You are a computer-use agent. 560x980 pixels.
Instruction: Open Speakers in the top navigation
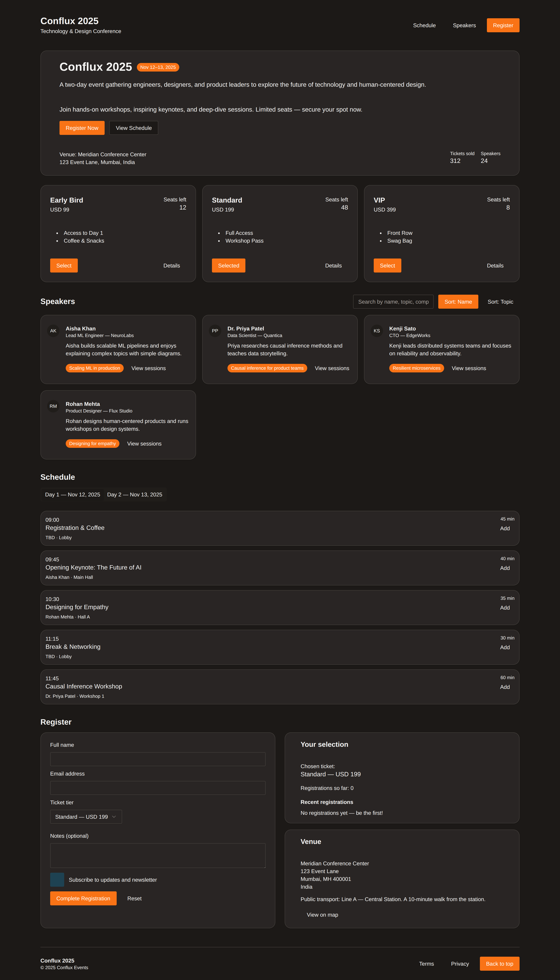point(464,25)
